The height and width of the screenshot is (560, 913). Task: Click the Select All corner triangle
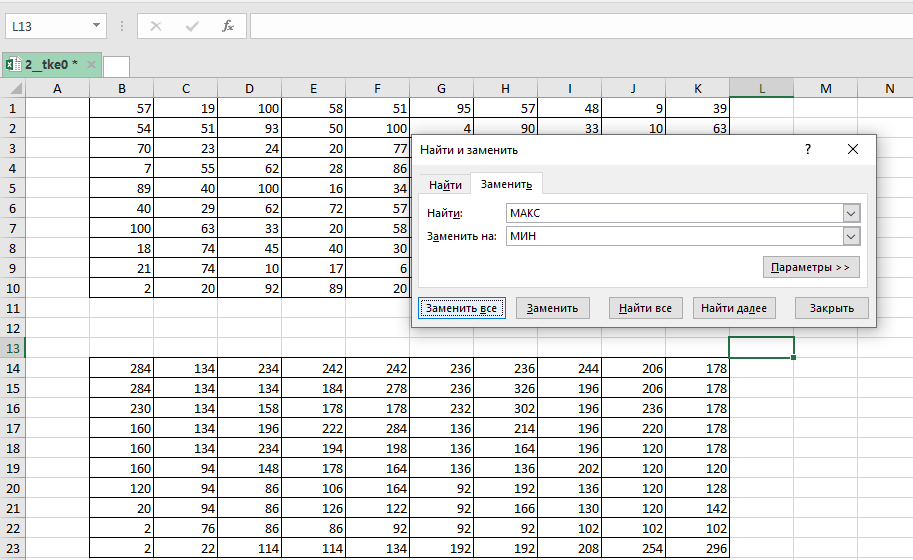[13, 89]
